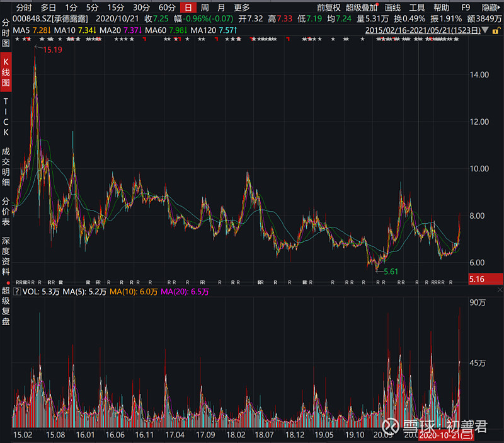This screenshot has width=504, height=443.
Task: Open the 深度资料 sidebar tab
Action: tap(6, 256)
